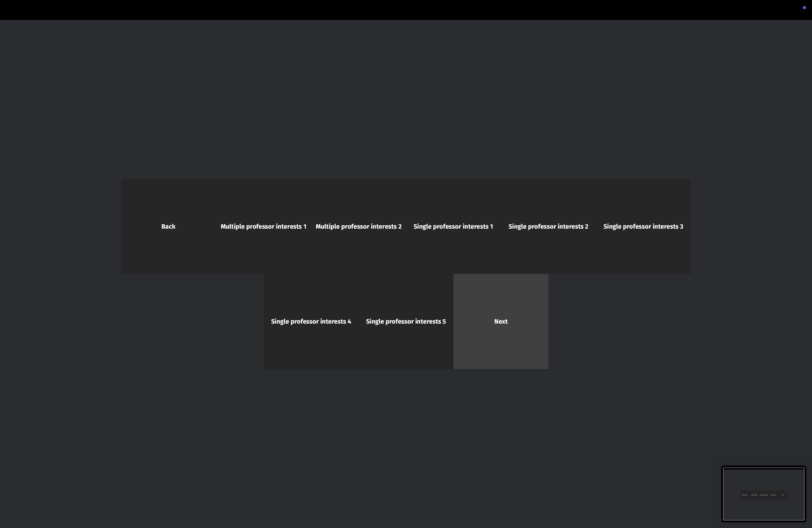This screenshot has height=528, width=812.
Task: Pick Single professor interests 4 tile
Action: coord(311,321)
